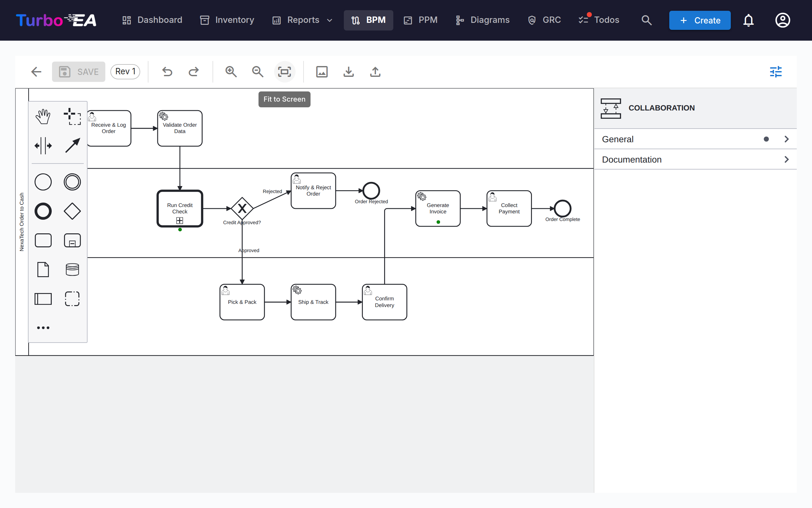Screen dimensions: 812x508
Task: Create a task from palette
Action: (x=43, y=241)
